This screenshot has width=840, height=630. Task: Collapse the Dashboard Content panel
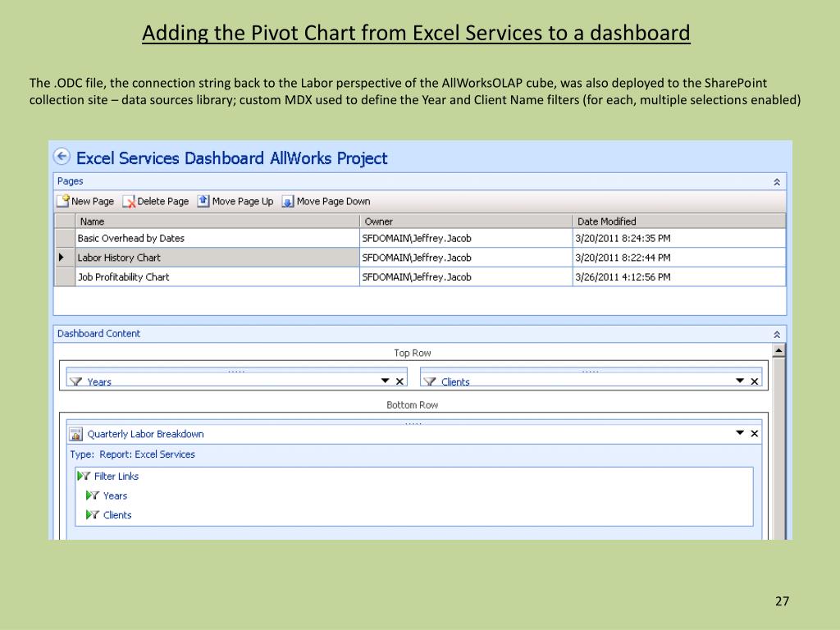coord(777,335)
